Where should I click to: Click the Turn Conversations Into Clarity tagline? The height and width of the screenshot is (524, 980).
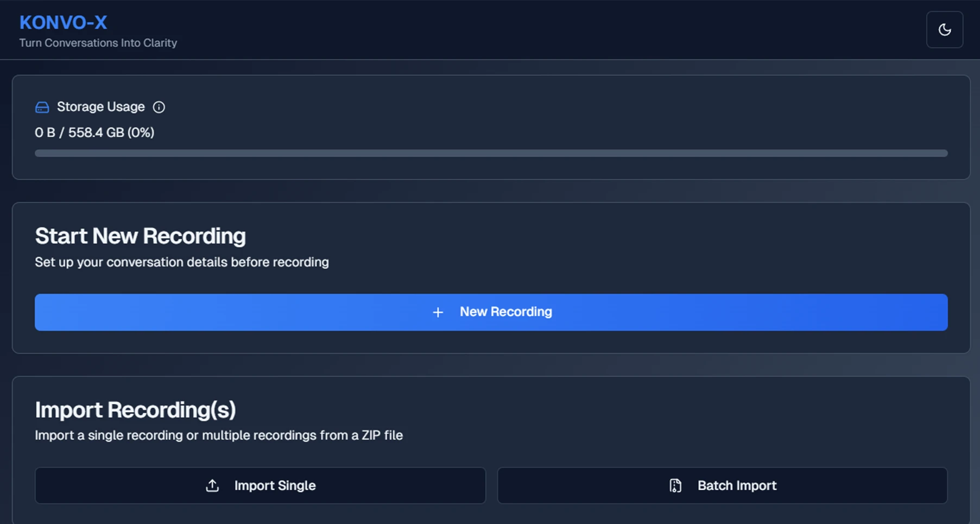click(98, 43)
